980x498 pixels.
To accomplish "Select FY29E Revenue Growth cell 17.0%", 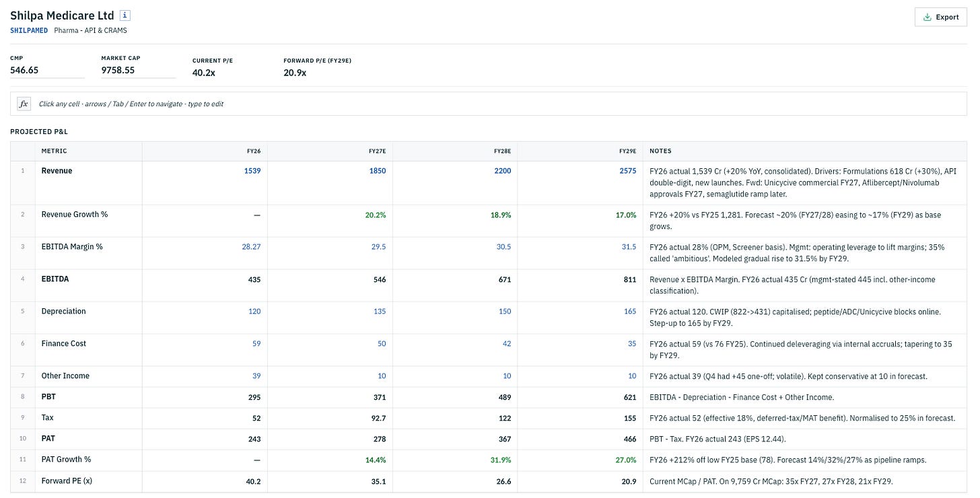I will point(580,221).
